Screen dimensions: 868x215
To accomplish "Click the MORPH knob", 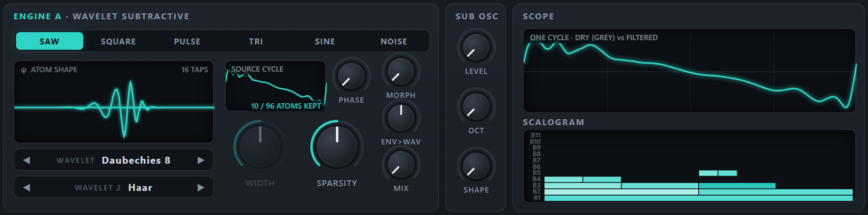I will pyautogui.click(x=401, y=71).
